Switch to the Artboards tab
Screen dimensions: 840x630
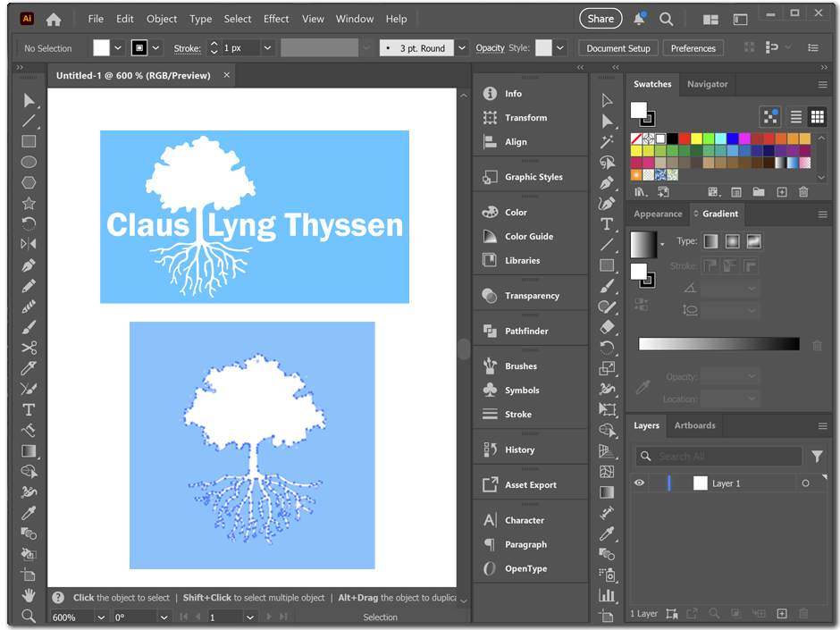tap(694, 425)
